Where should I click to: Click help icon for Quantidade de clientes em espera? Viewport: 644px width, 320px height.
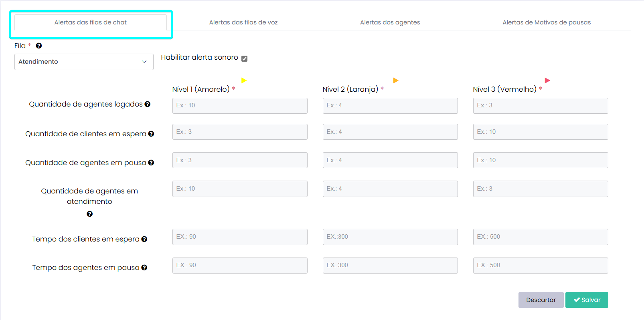[151, 134]
